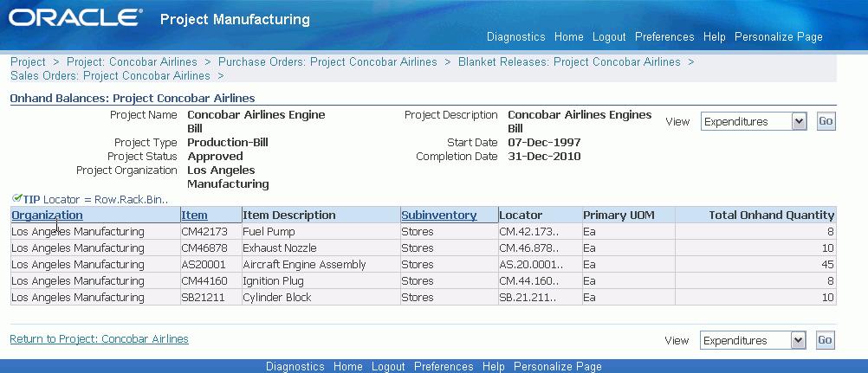Image resolution: width=868 pixels, height=373 pixels.
Task: Click the Start Date value 07-Dec-1997
Action: click(x=544, y=142)
